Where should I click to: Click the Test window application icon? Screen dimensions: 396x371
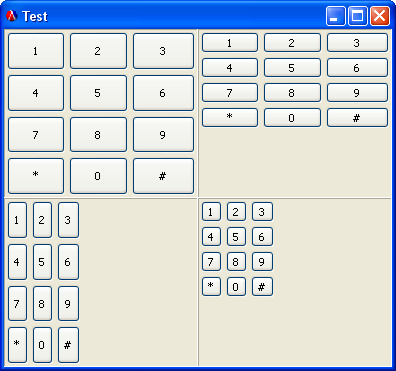[x=12, y=16]
